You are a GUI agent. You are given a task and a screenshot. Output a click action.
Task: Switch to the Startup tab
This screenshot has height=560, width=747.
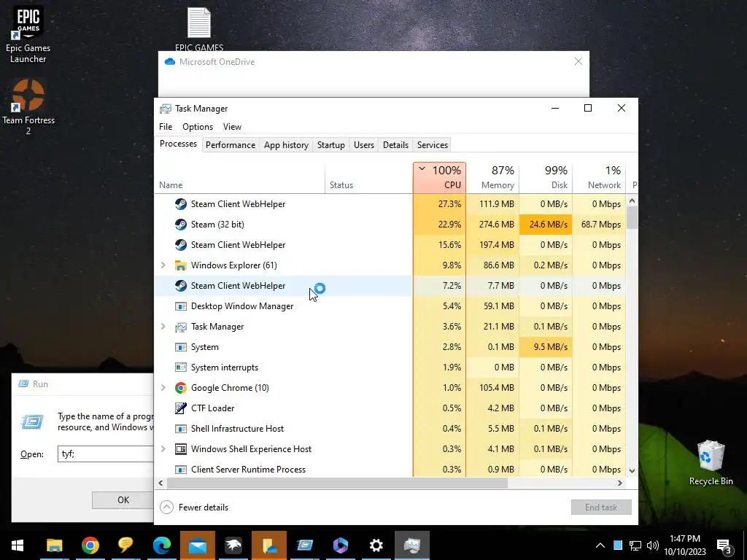[331, 145]
